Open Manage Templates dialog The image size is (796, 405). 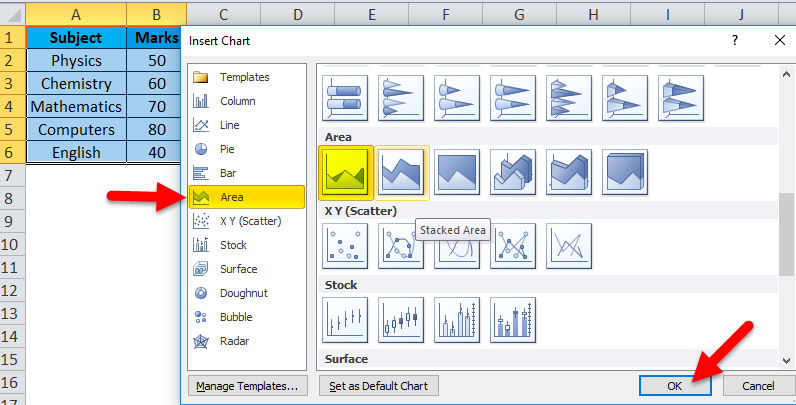coord(247,385)
